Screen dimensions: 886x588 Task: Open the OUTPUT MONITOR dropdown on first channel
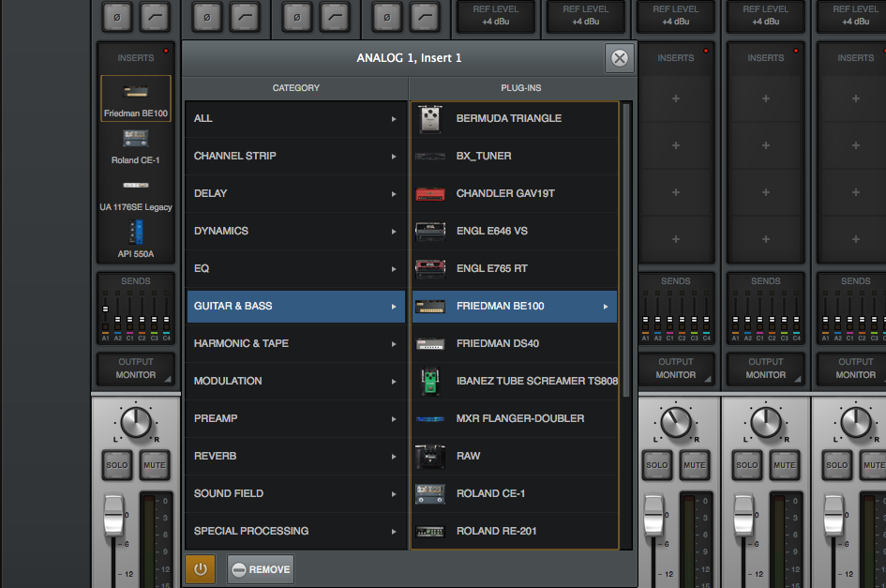point(136,369)
